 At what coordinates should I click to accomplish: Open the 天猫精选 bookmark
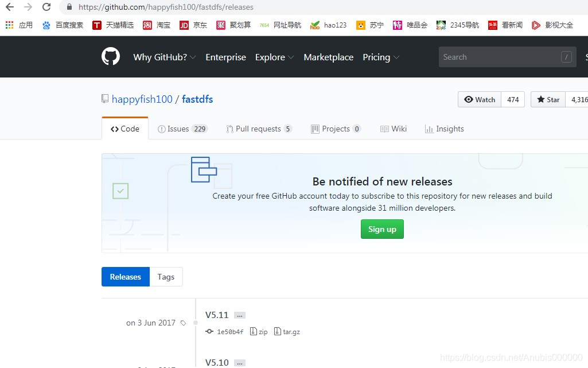point(113,25)
